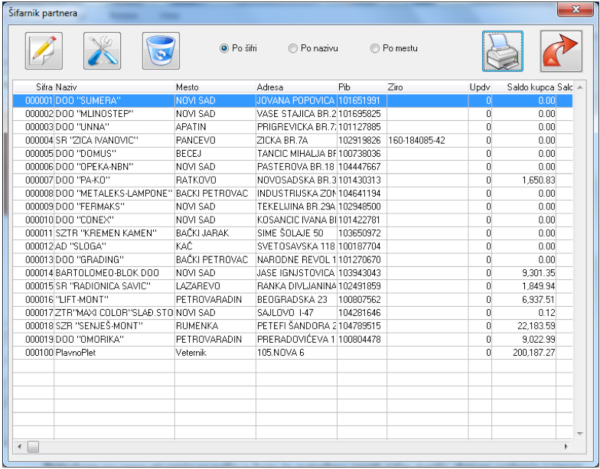The height and width of the screenshot is (469, 600).
Task: Select the "Po nazivu" radio button
Action: 292,47
